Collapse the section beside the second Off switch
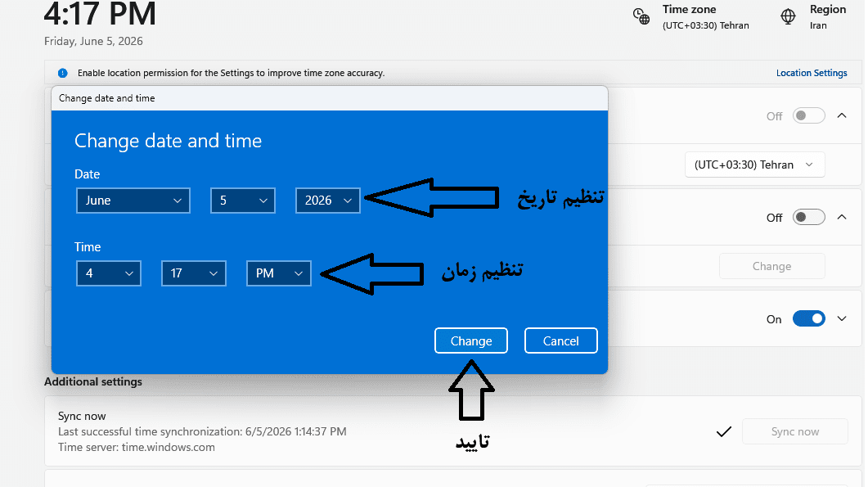This screenshot has height=487, width=868. tap(842, 217)
